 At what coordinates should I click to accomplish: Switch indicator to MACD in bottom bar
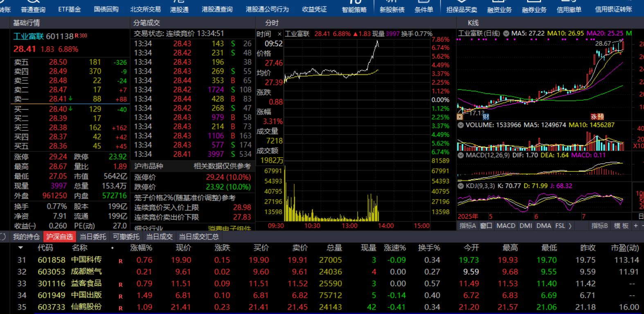(506, 226)
